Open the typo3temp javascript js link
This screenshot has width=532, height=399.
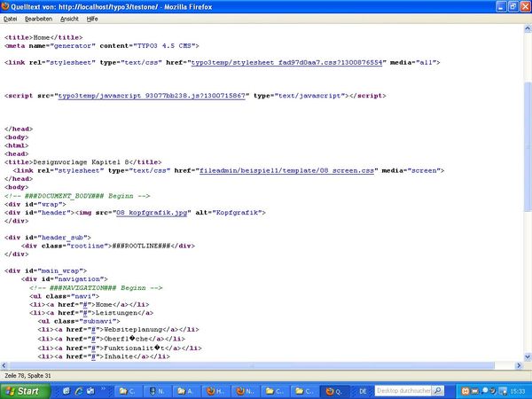point(152,96)
